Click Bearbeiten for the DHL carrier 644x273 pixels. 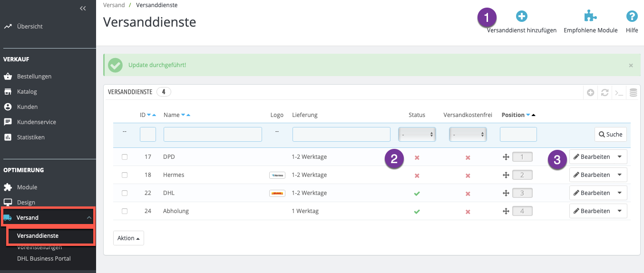coord(592,193)
